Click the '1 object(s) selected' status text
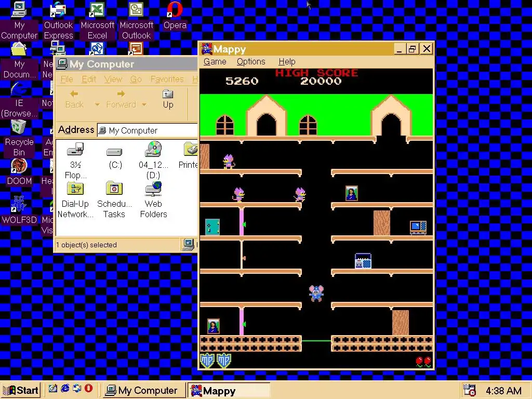The width and height of the screenshot is (532, 399). pyautogui.click(x=87, y=245)
